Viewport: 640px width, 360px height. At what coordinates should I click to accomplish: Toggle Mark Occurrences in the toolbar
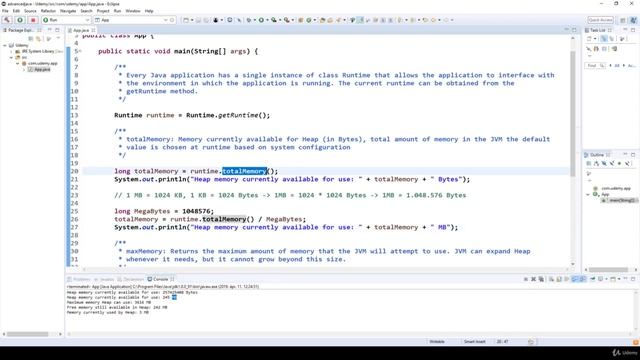360,20
